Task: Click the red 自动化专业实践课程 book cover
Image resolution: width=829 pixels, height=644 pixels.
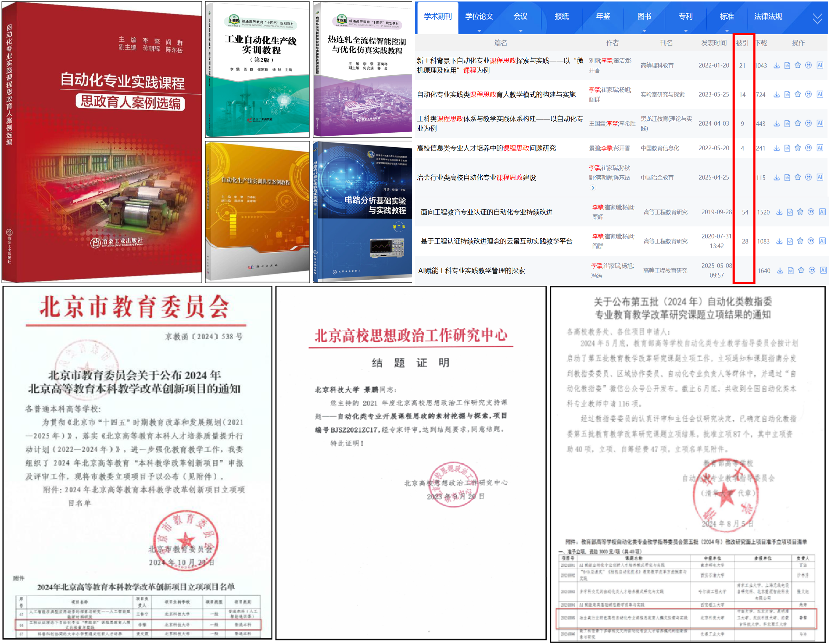Action: point(102,142)
